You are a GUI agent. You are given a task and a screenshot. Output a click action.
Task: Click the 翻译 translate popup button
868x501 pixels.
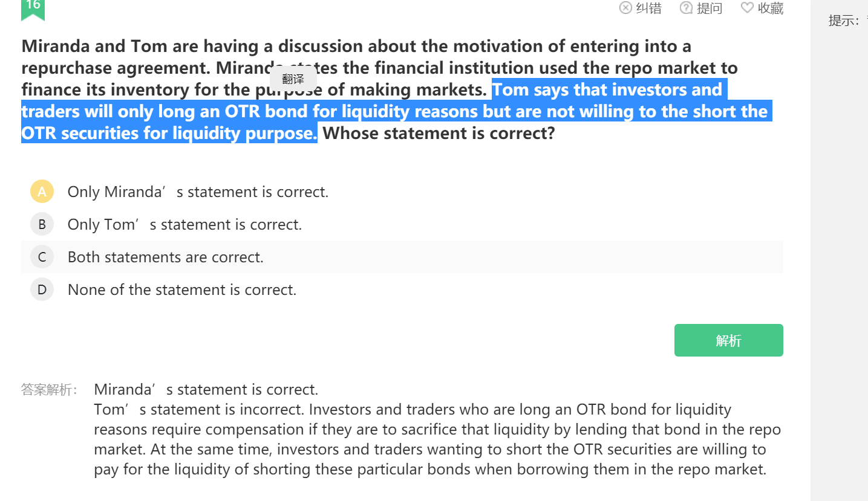pyautogui.click(x=293, y=79)
